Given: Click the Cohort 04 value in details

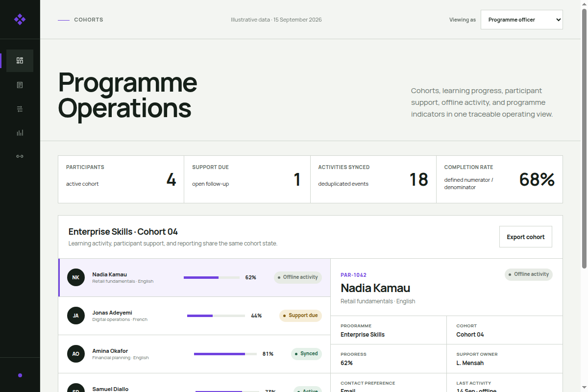Looking at the screenshot, I should click(x=470, y=335).
